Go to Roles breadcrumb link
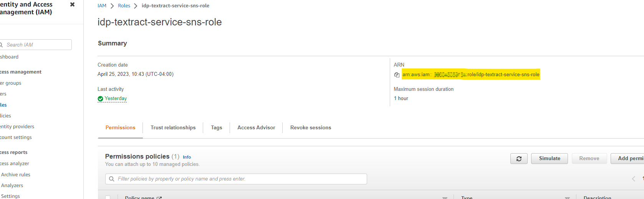 pyautogui.click(x=124, y=6)
